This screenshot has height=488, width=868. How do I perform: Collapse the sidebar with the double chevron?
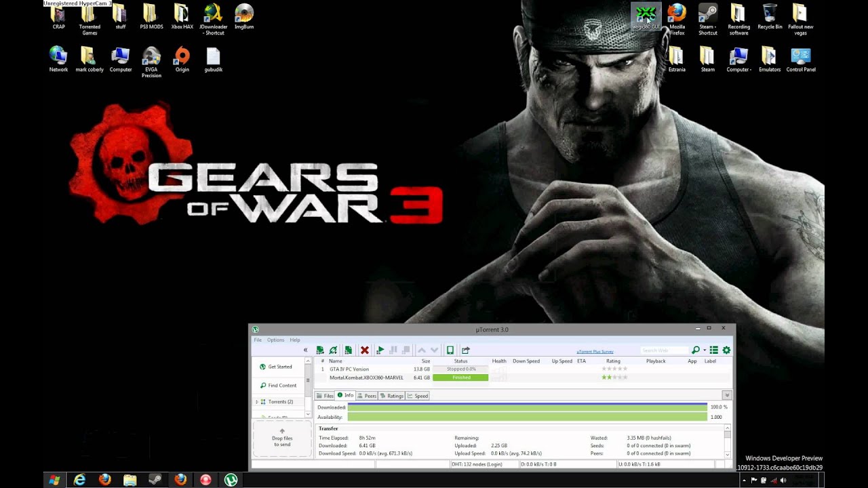[305, 350]
